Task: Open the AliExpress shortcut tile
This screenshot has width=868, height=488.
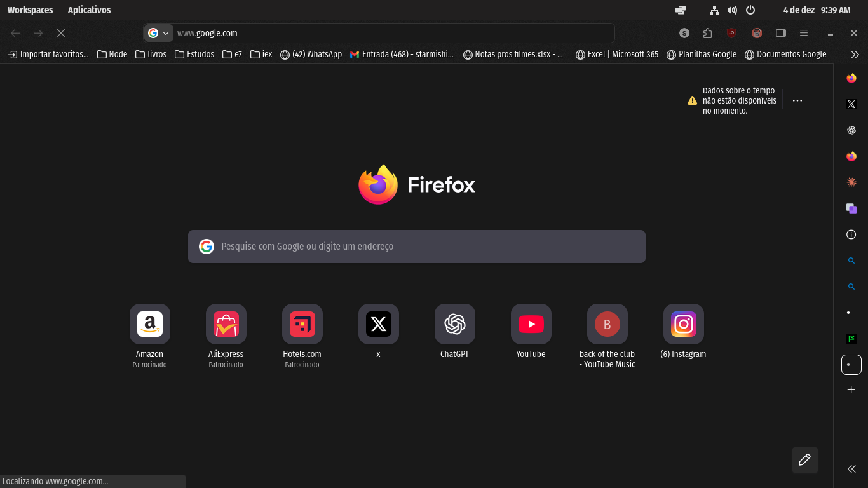Action: point(226,324)
